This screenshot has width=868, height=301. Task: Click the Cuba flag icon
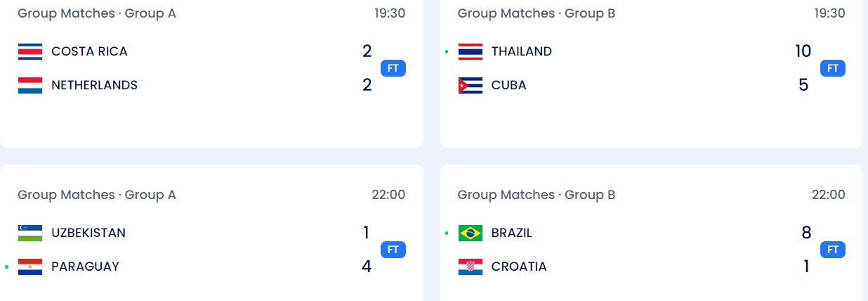click(x=471, y=85)
